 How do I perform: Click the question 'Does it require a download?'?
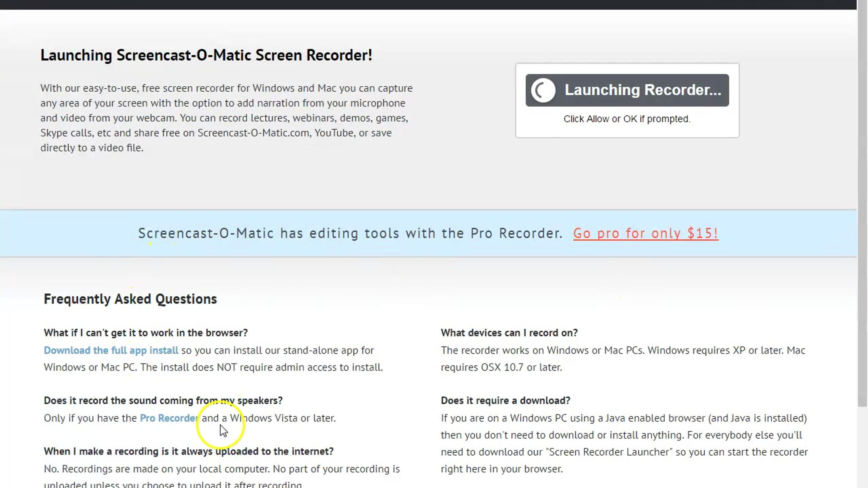506,401
